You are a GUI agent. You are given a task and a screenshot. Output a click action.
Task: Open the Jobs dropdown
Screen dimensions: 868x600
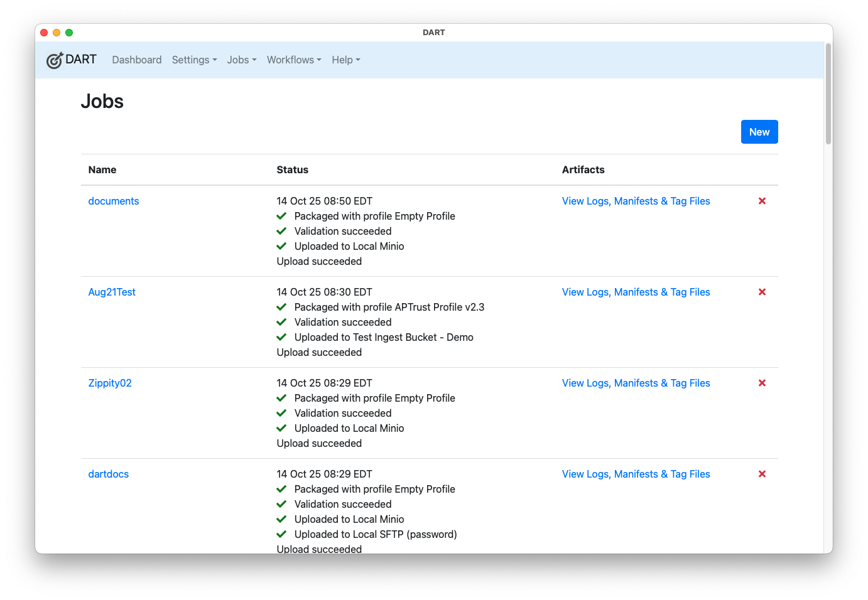(x=241, y=60)
